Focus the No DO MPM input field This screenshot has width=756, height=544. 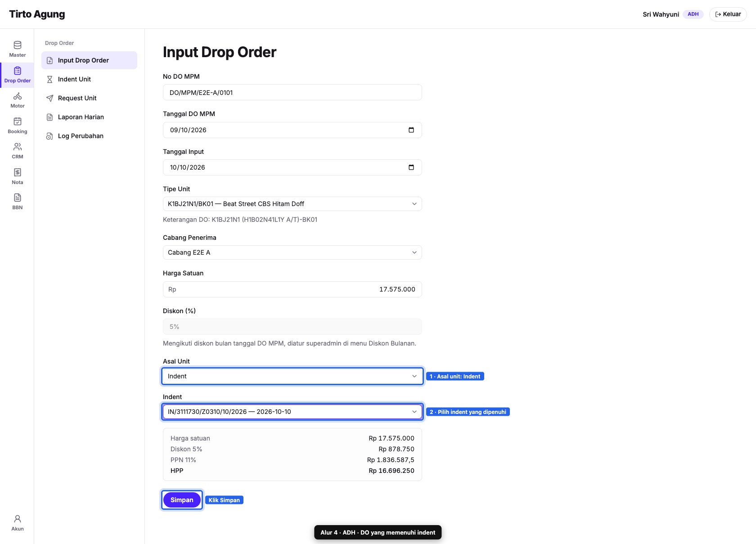(292, 92)
